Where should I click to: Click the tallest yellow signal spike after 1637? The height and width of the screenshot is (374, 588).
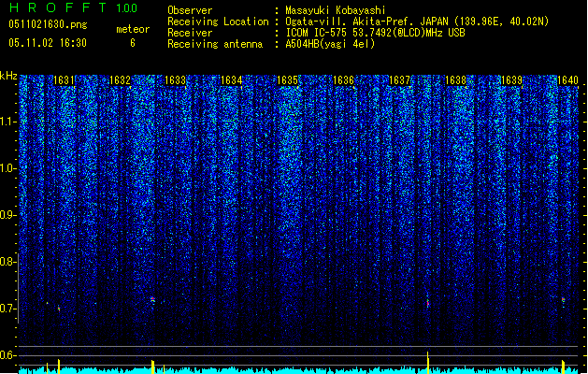[428, 363]
